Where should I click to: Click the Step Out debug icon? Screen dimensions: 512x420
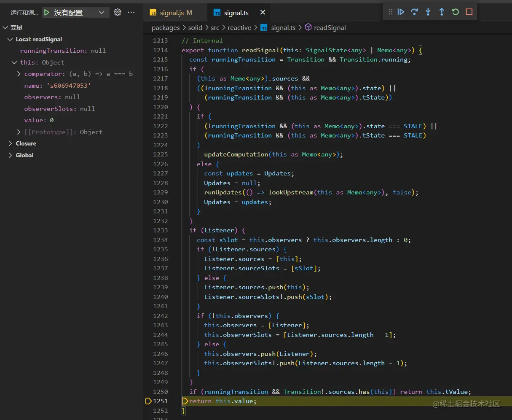pos(442,12)
